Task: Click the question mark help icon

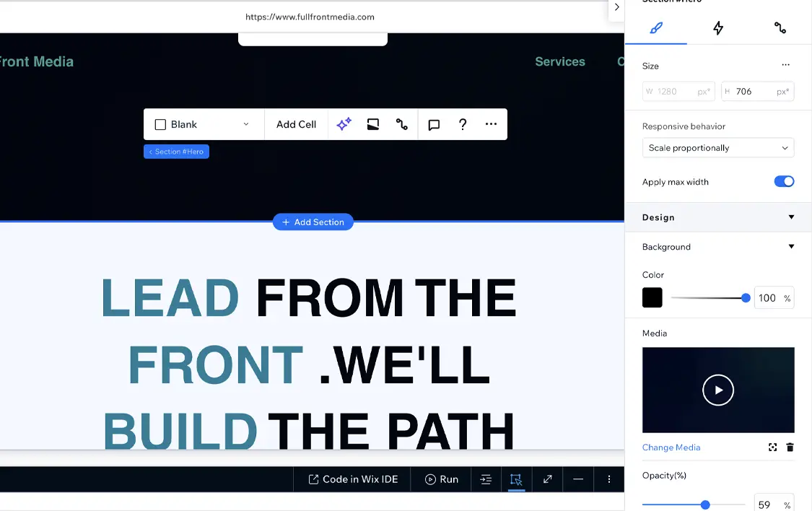Action: (463, 124)
